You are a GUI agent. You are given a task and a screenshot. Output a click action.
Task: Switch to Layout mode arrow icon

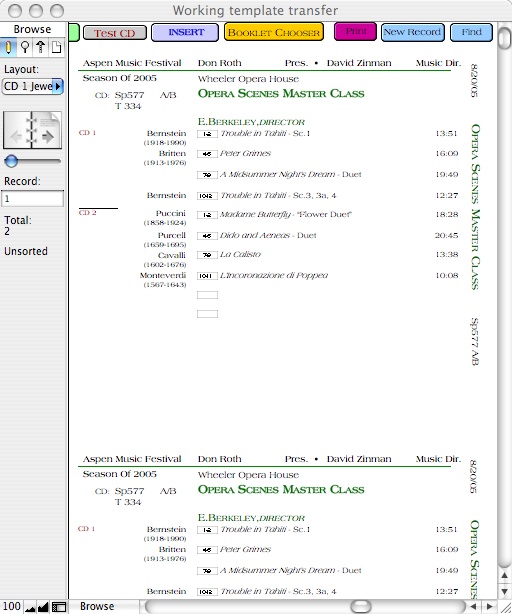point(40,47)
